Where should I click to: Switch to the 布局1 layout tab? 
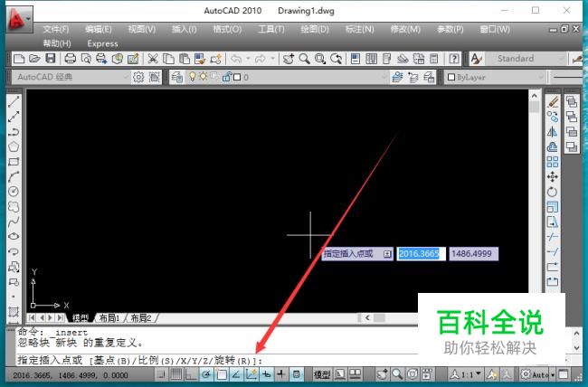coord(109,318)
